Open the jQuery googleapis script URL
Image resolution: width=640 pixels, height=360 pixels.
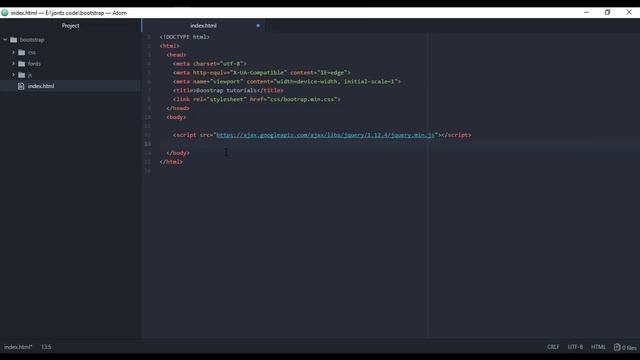325,135
